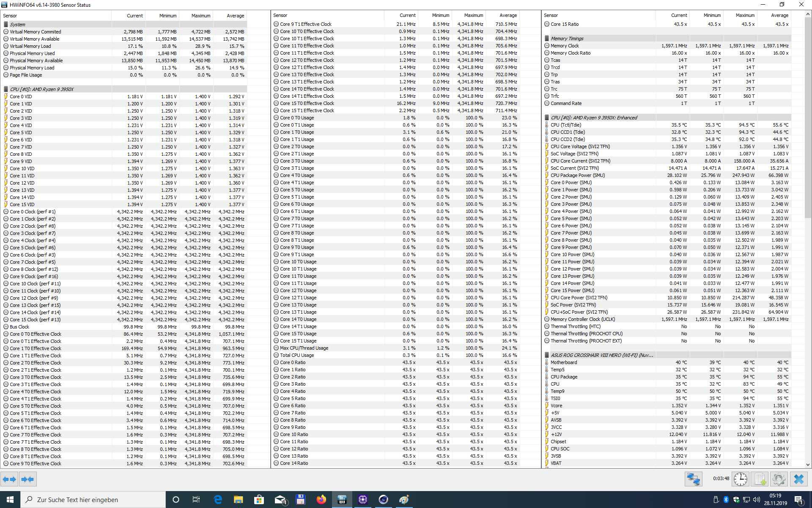
Task: Collapse CPU [#0]: AMD Ryzen 9 3950X group
Action: pyautogui.click(x=41, y=89)
